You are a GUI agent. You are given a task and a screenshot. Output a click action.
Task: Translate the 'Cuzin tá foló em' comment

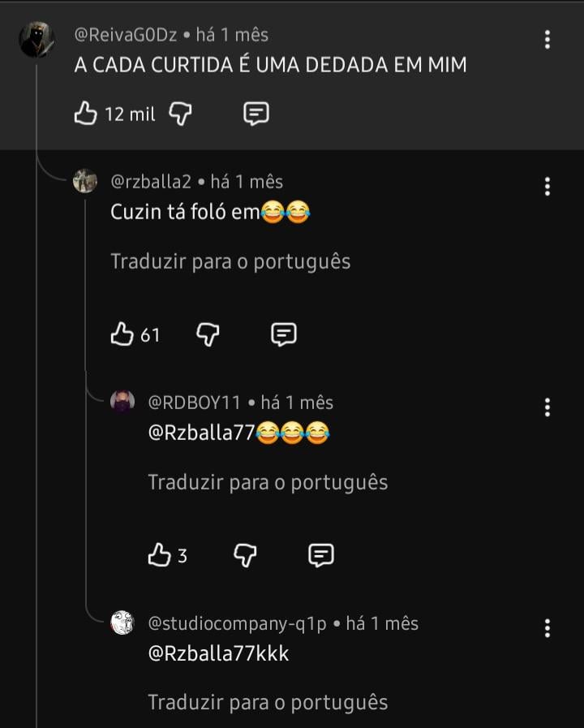[x=230, y=261]
